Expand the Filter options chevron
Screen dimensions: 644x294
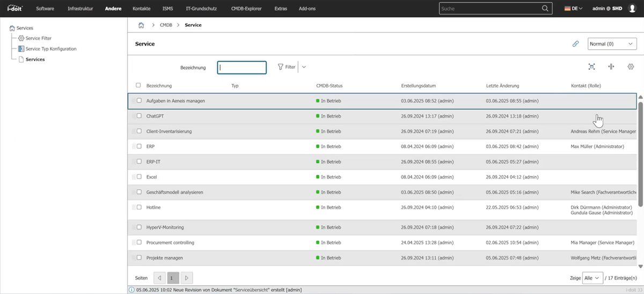304,67
